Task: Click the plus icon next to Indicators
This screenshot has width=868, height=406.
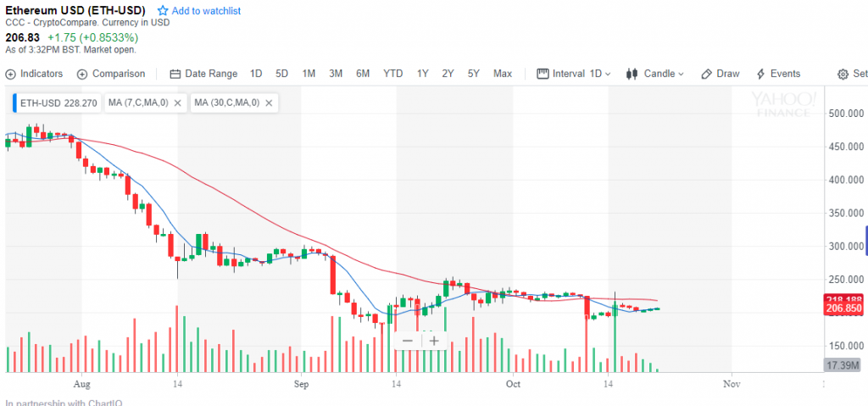Action: tap(10, 75)
